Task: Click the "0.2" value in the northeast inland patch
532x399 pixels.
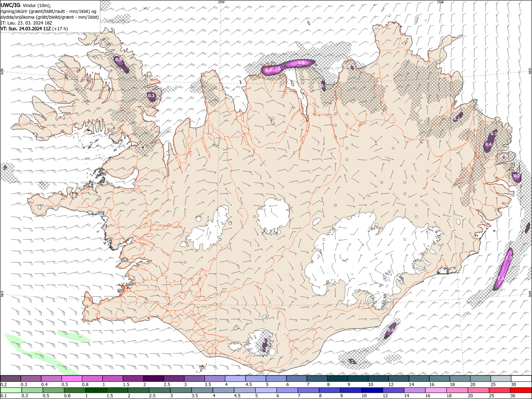Action: tap(456, 119)
